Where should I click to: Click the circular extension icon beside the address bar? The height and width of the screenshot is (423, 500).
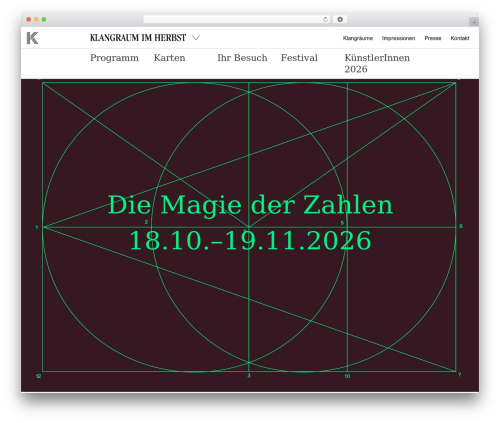point(340,20)
